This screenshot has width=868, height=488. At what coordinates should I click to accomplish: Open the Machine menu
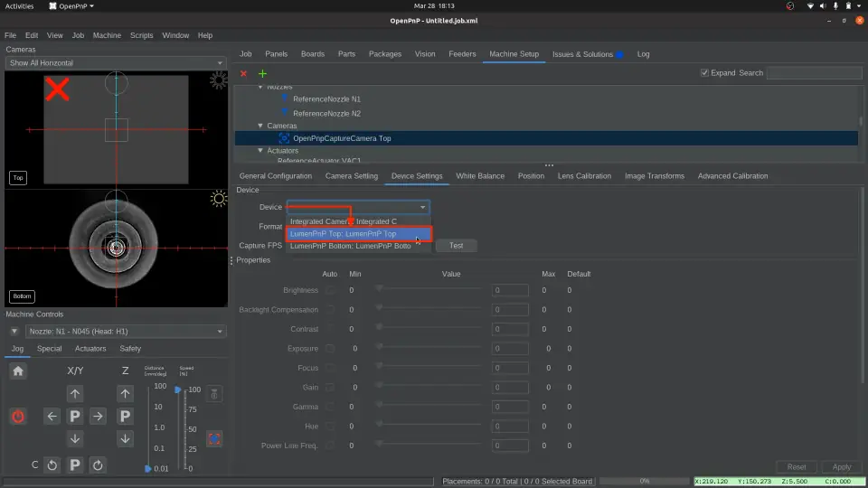coord(107,35)
